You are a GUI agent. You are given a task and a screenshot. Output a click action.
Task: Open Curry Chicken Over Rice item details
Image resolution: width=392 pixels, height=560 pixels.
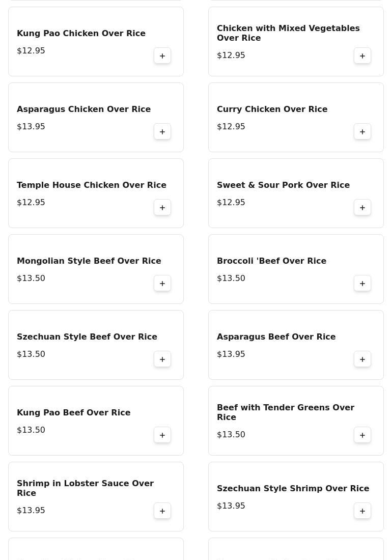point(272,109)
